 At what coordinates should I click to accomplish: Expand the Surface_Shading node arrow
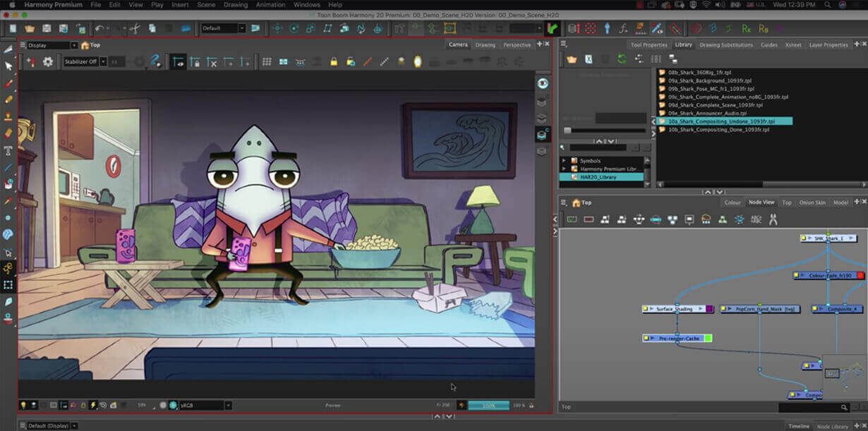(x=652, y=309)
